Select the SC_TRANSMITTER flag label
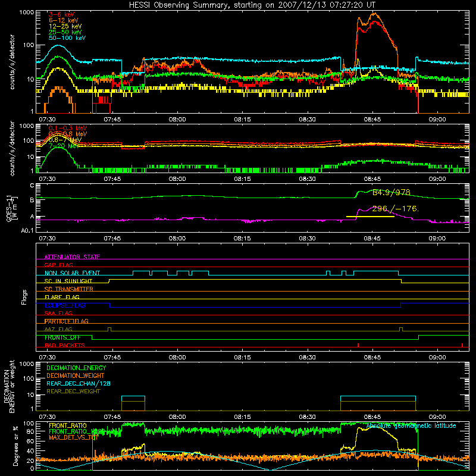The height and width of the screenshot is (476, 476). [x=69, y=289]
